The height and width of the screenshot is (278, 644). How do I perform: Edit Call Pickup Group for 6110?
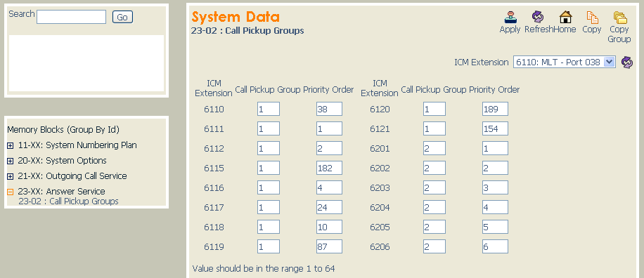[x=269, y=109]
